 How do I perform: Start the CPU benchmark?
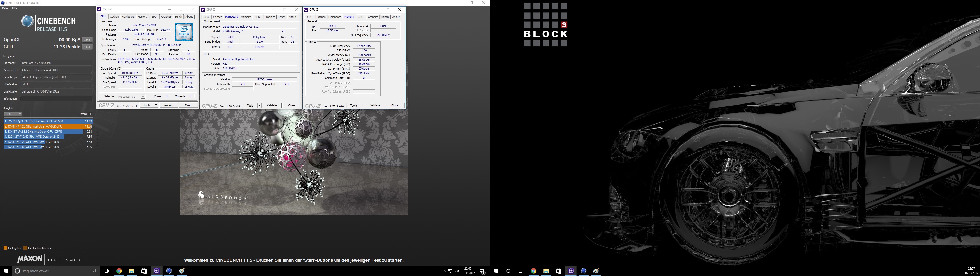tap(88, 47)
